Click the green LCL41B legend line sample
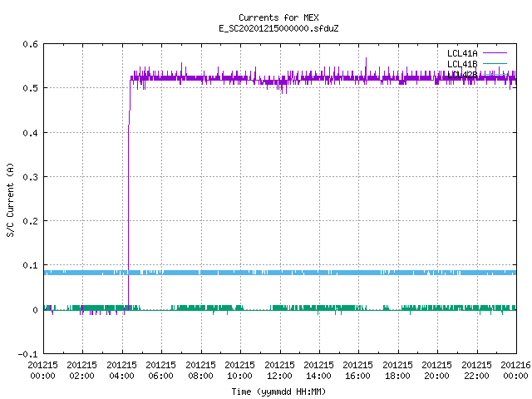This screenshot has width=532, height=399. coord(495,63)
